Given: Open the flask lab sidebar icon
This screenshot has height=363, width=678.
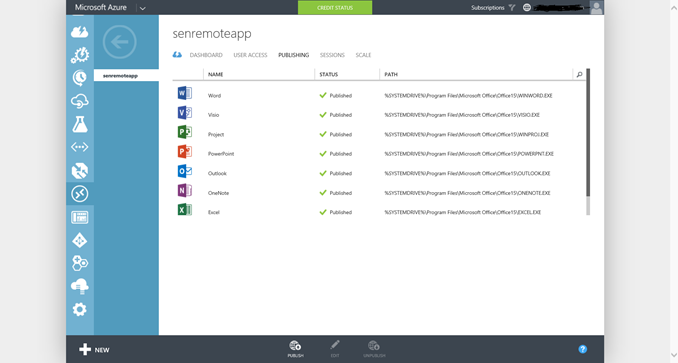Looking at the screenshot, I should [x=80, y=124].
